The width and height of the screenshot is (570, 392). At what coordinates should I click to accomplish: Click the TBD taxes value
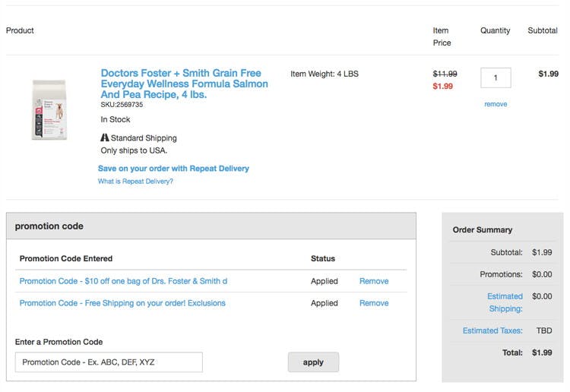[x=544, y=330]
